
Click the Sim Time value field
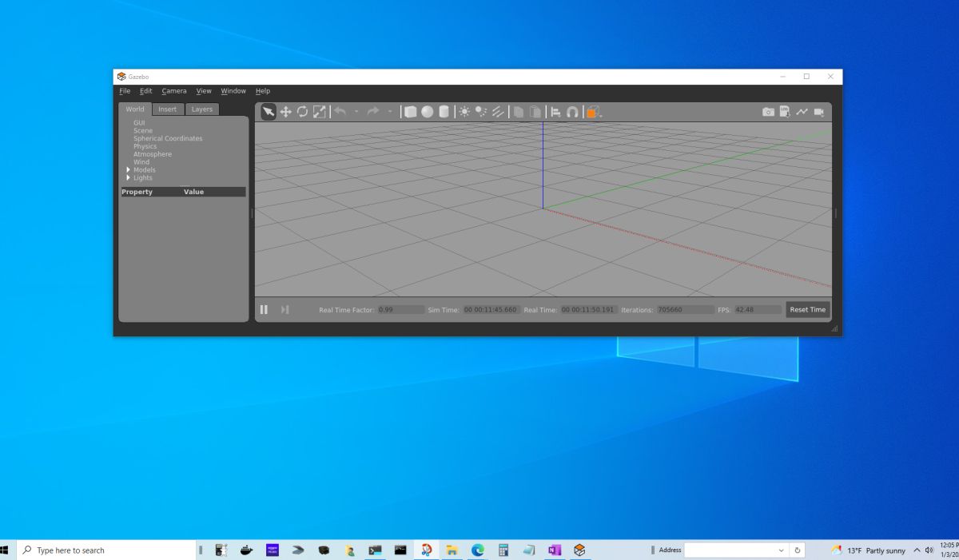(x=491, y=309)
